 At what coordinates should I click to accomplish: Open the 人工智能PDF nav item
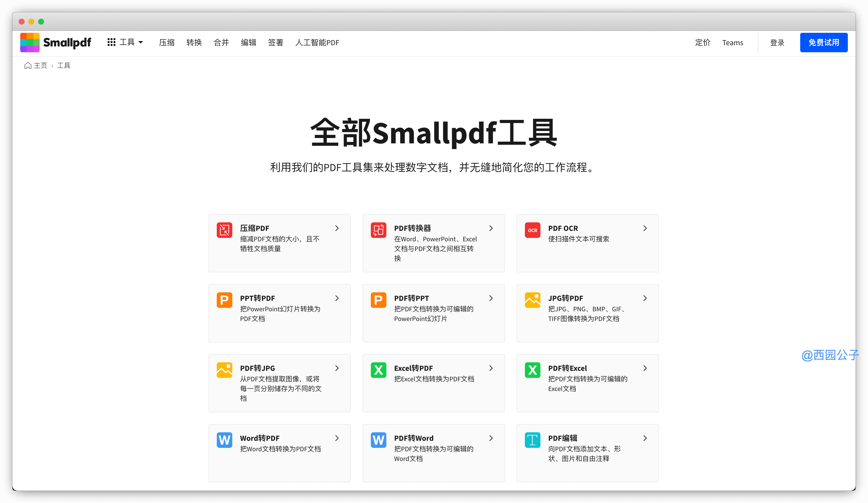coord(317,42)
